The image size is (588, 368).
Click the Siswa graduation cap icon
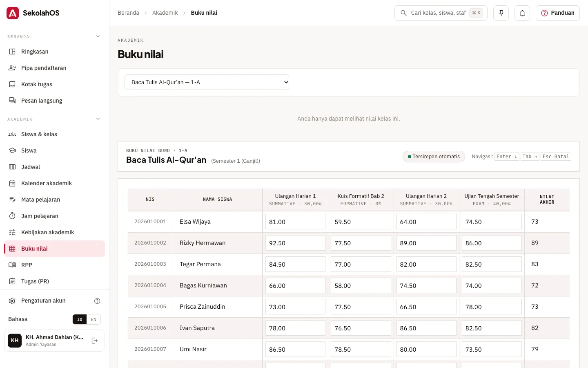12,150
